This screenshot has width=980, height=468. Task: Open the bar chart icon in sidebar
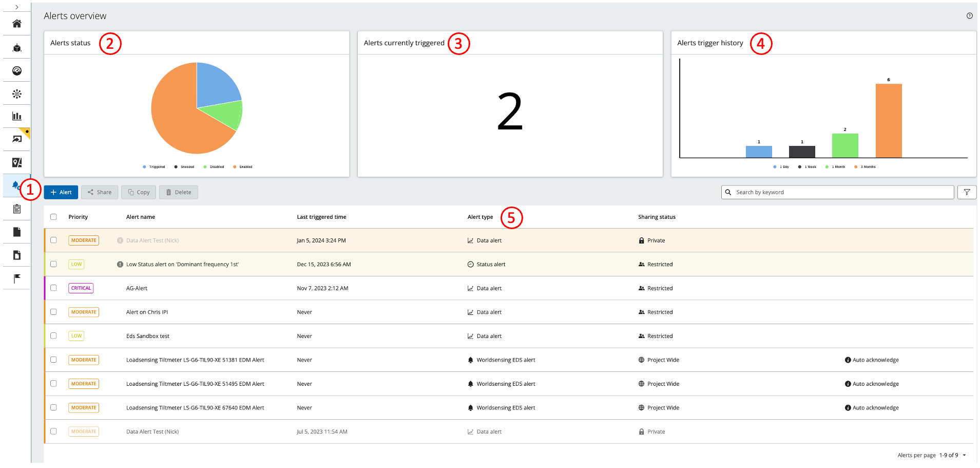(17, 116)
